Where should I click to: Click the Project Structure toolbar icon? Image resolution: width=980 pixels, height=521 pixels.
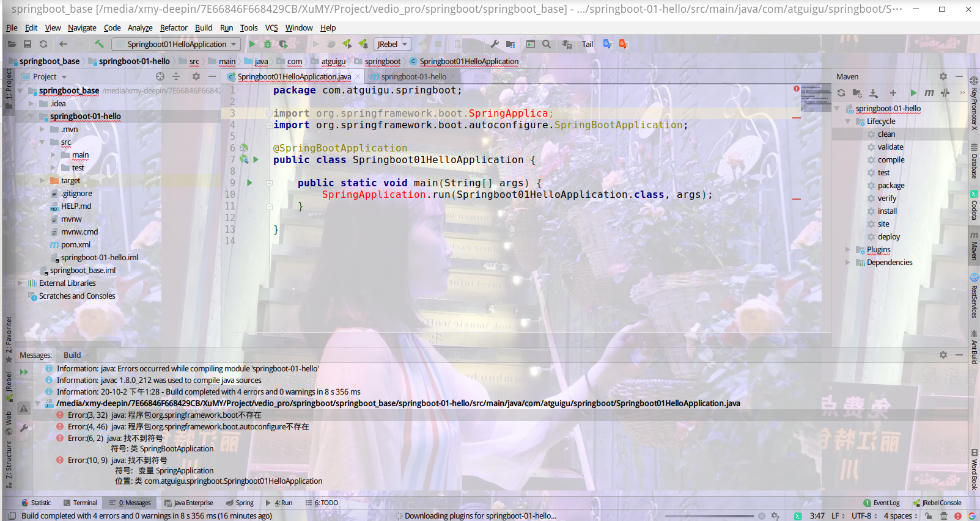click(x=510, y=44)
